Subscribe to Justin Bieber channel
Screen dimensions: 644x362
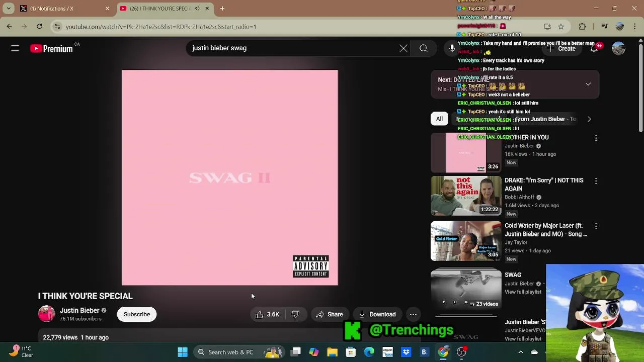click(x=137, y=314)
